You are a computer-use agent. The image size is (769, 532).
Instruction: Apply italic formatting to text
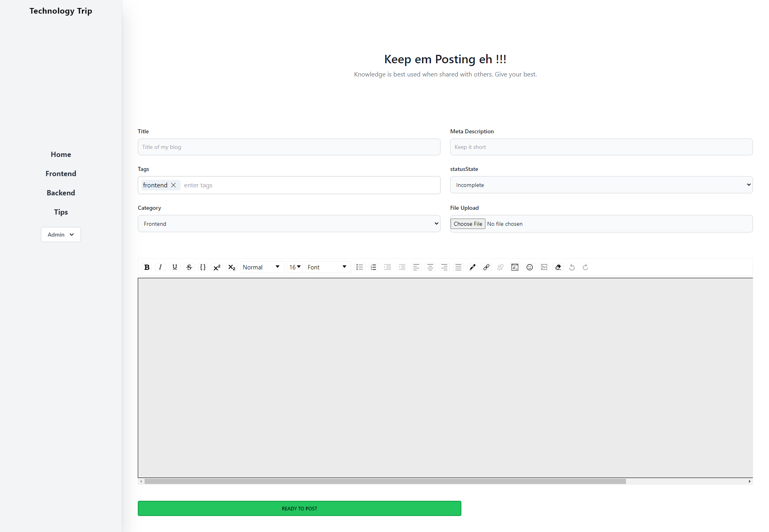160,267
